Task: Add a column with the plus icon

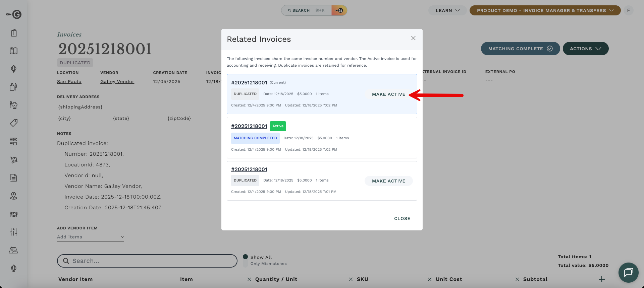Action: click(602, 279)
